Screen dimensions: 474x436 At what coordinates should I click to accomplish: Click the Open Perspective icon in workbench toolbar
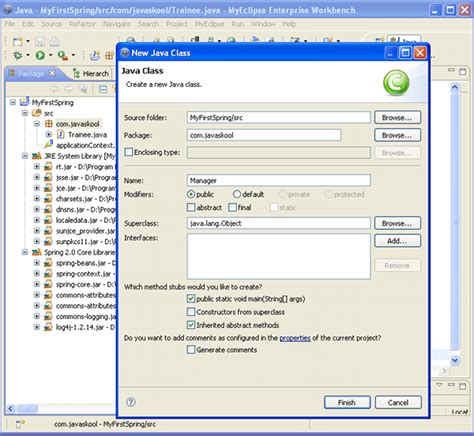(x=380, y=41)
